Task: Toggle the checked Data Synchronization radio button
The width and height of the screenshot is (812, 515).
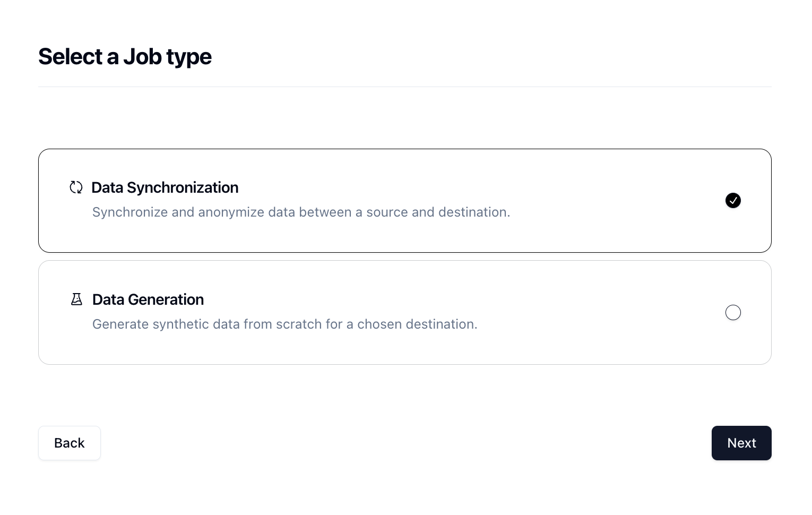Action: pyautogui.click(x=733, y=201)
